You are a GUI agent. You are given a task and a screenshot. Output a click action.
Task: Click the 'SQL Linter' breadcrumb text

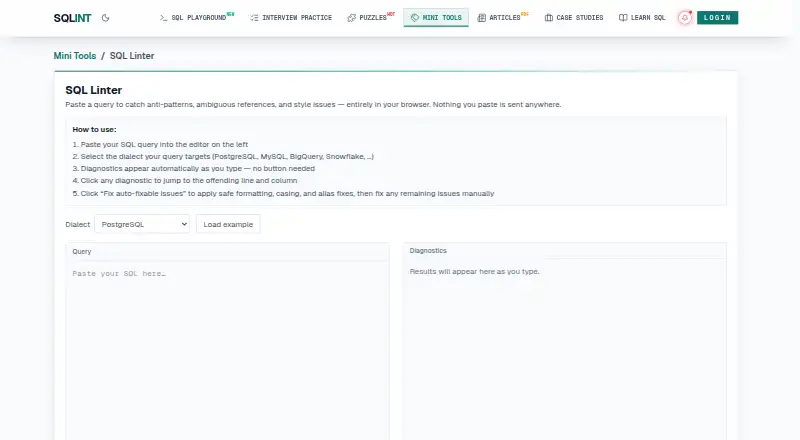pos(132,56)
